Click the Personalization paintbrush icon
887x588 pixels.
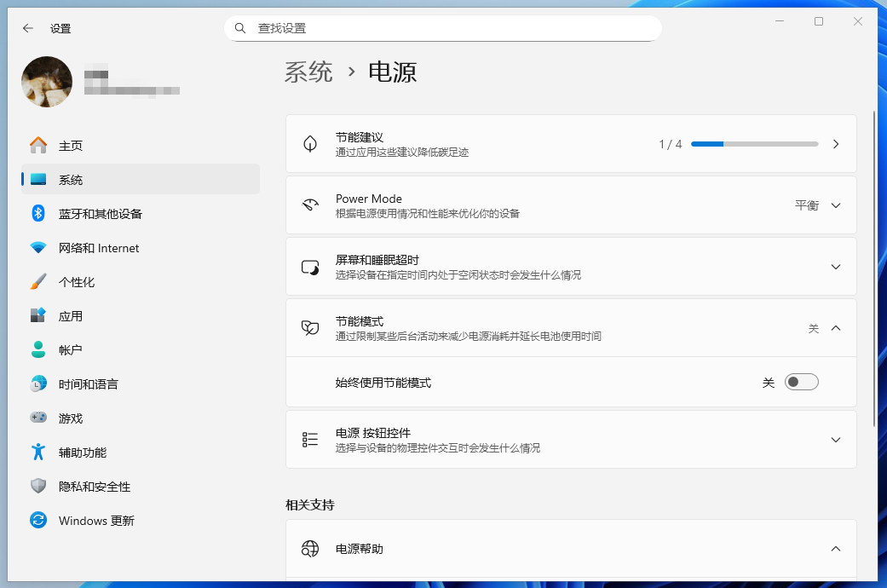coord(38,282)
